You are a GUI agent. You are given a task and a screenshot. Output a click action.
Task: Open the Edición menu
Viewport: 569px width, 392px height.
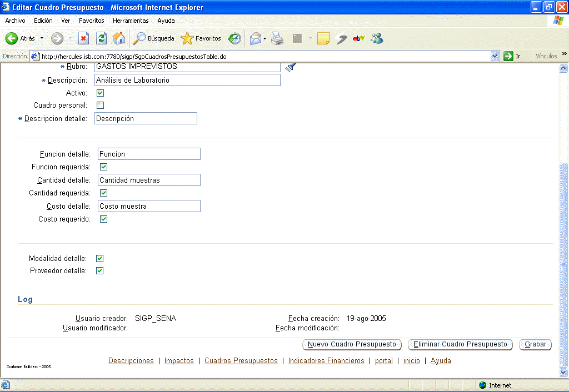(x=43, y=21)
